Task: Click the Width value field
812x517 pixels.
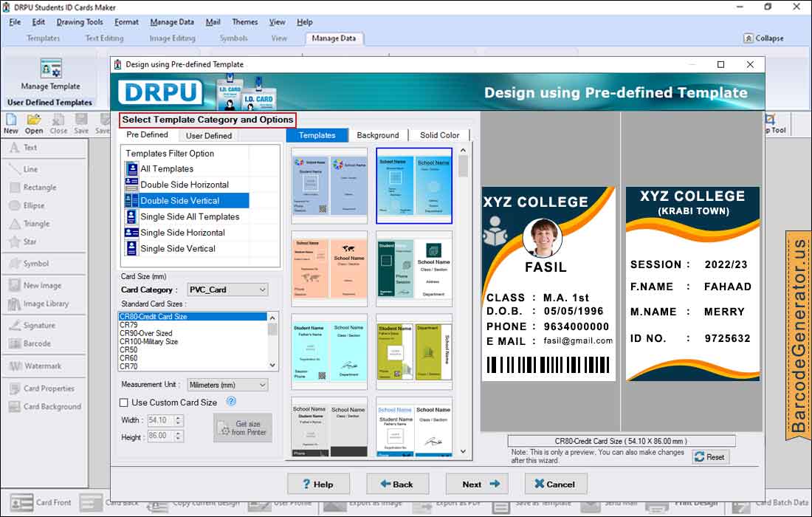Action: (x=160, y=421)
